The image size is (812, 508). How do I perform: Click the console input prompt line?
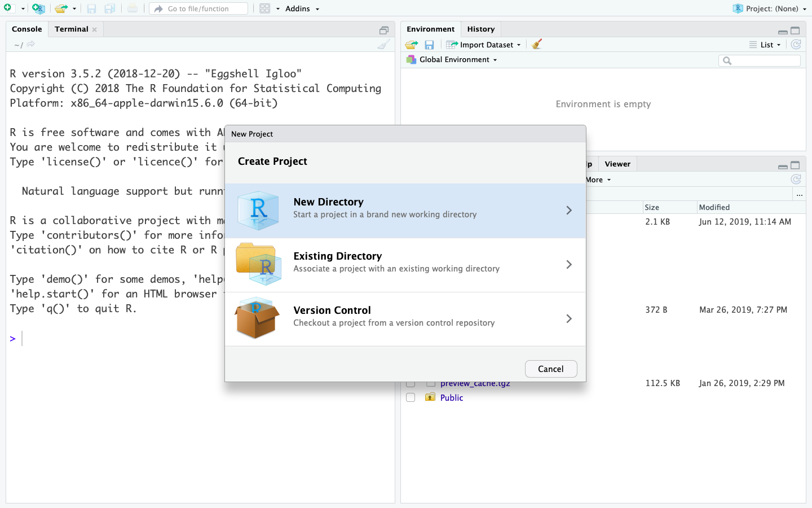200,339
